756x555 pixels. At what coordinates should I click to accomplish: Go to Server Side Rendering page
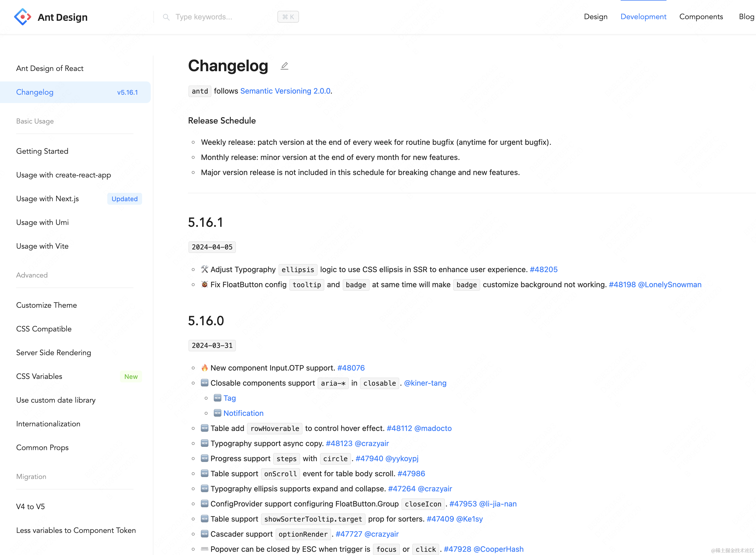coord(53,352)
